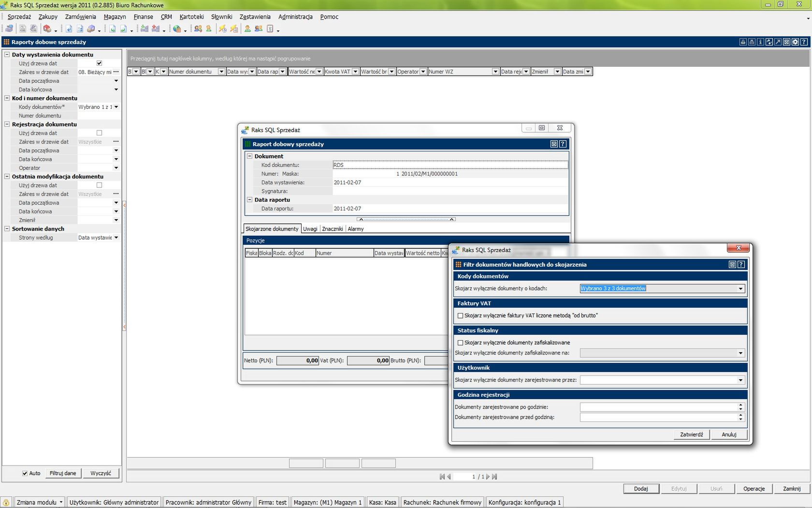
Task: Toggle the Auto checkbox
Action: 25,474
